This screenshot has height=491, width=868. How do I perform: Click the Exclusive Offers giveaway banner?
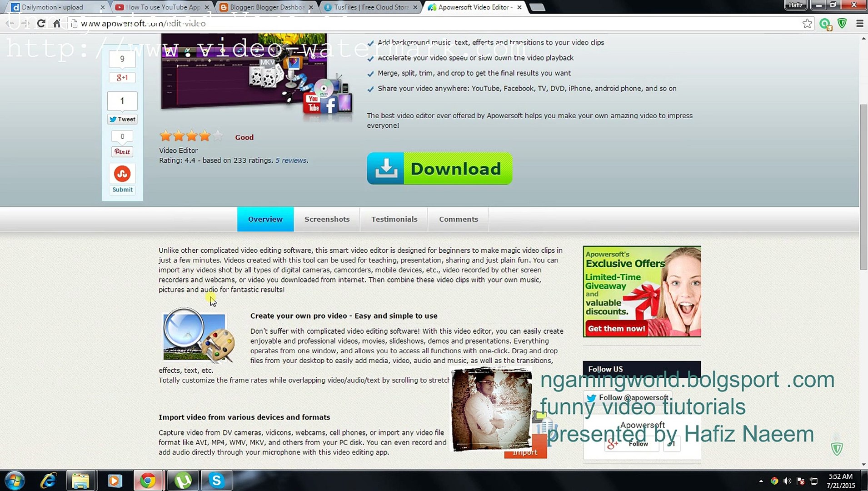tap(642, 291)
